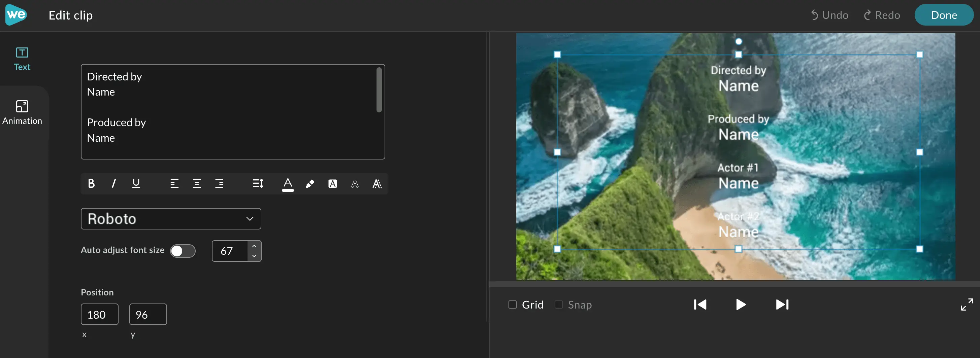Open the text color picker
This screenshot has width=980, height=358.
point(288,184)
